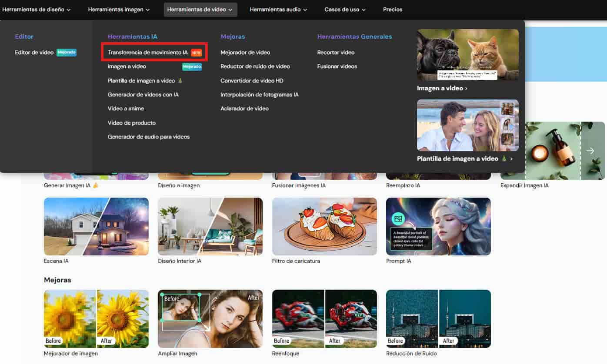
Task: Click the dog and cat preview thumbnail
Action: pyautogui.click(x=468, y=55)
